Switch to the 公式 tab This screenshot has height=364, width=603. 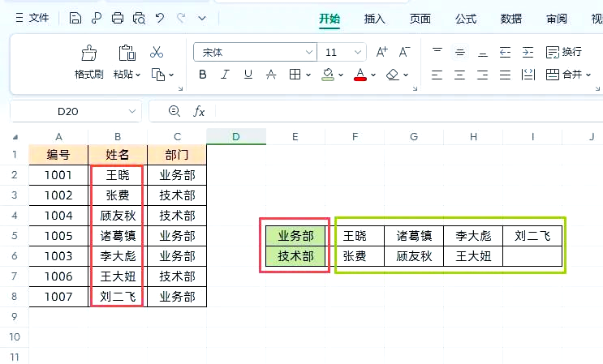point(466,19)
